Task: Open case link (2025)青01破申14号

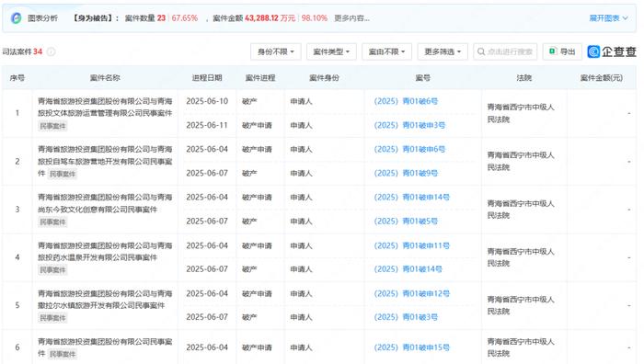Action: click(411, 198)
